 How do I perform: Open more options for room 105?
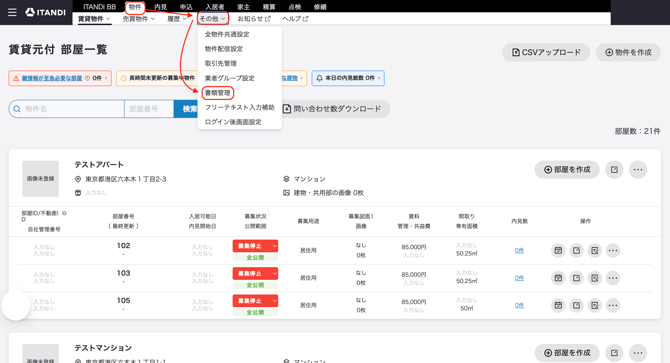pyautogui.click(x=613, y=305)
